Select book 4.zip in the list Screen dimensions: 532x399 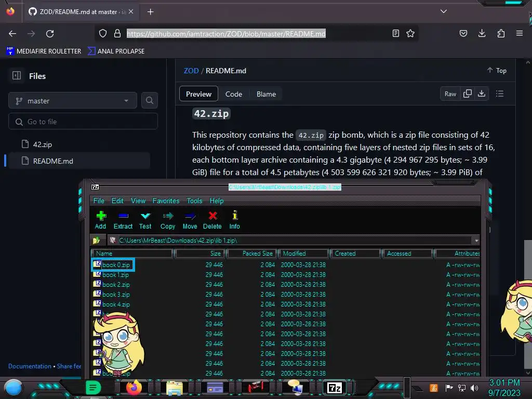pyautogui.click(x=116, y=304)
